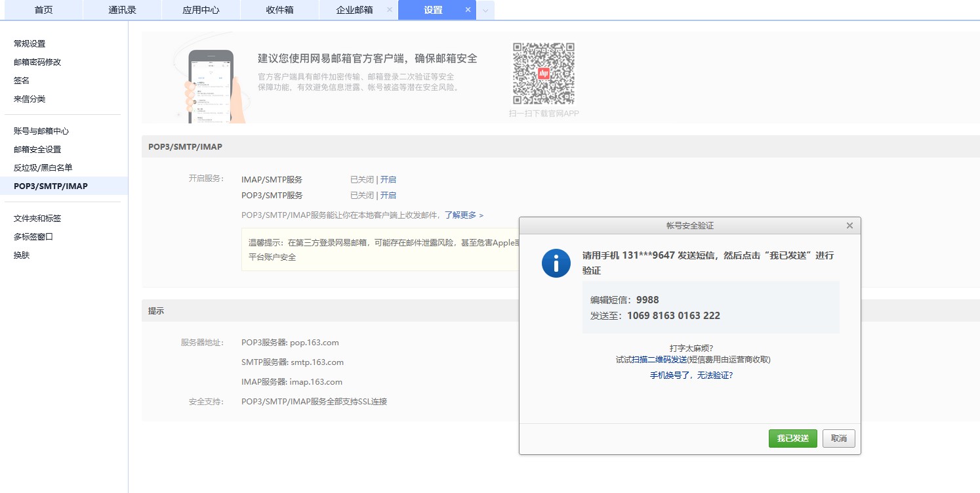Open the 收件箱 tab
The width and height of the screenshot is (980, 493).
click(x=279, y=10)
